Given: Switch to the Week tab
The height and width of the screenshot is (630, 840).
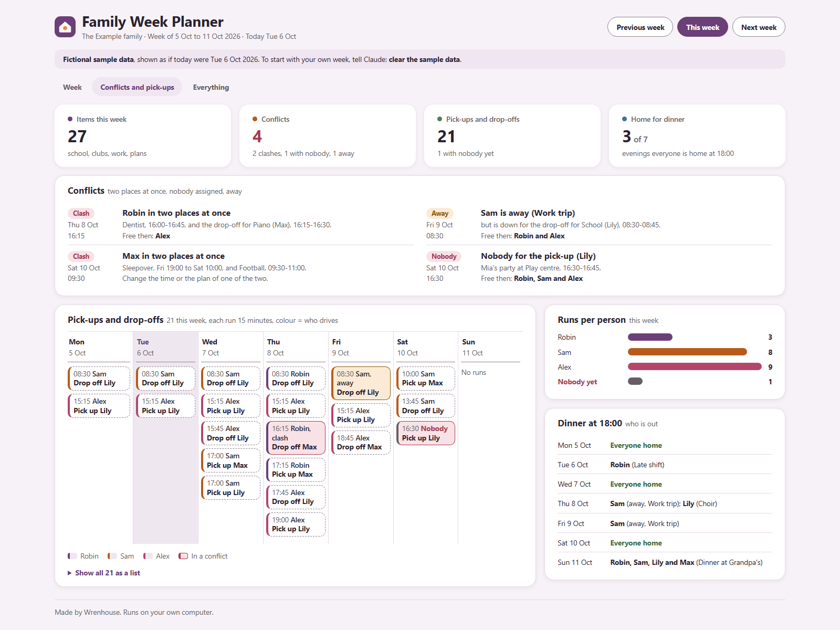Looking at the screenshot, I should pyautogui.click(x=72, y=87).
